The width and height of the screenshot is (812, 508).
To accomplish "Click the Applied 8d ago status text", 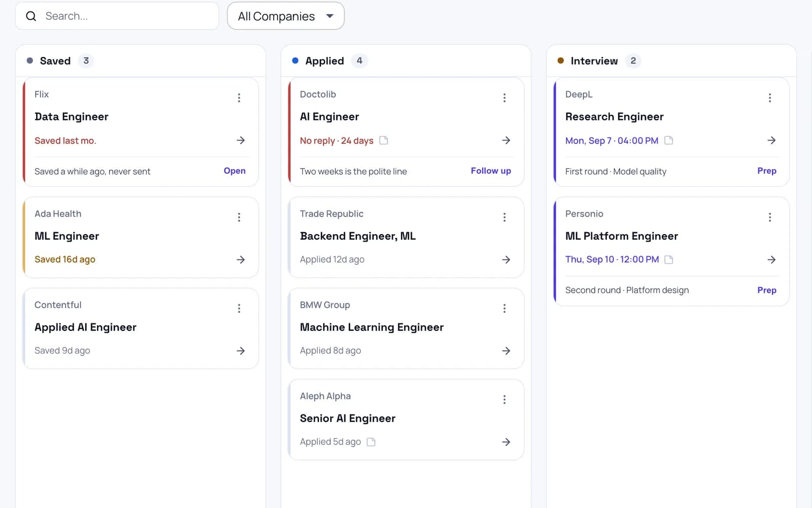I will click(x=330, y=351).
